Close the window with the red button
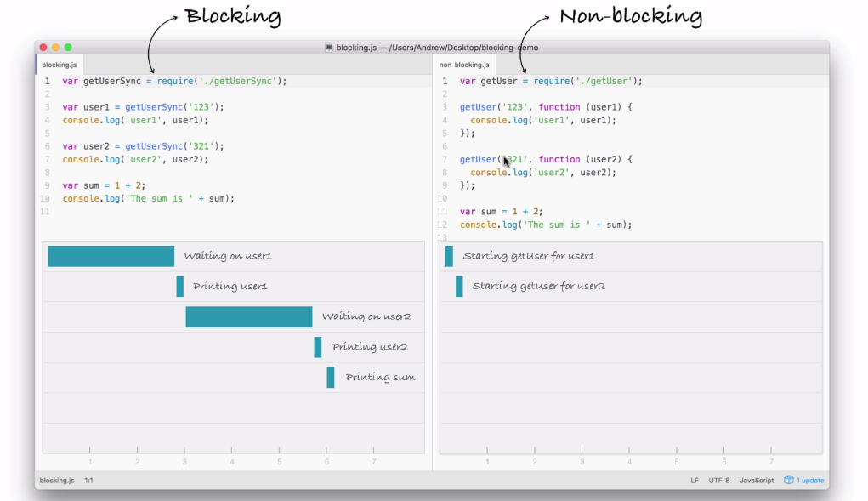The height and width of the screenshot is (501, 868). pos(43,48)
